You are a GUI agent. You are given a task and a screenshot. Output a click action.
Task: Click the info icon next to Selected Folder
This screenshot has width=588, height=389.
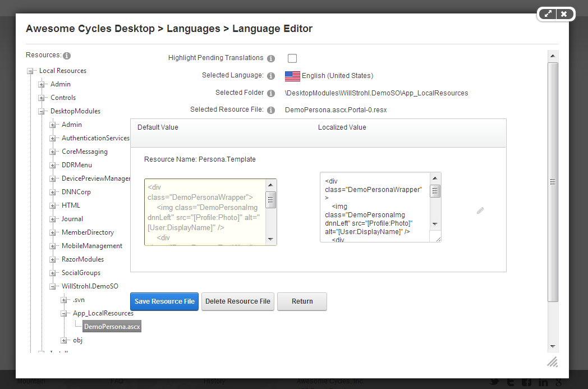point(272,92)
